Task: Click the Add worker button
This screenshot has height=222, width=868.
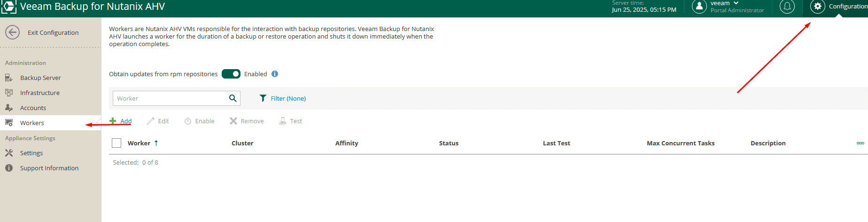Action: click(121, 121)
